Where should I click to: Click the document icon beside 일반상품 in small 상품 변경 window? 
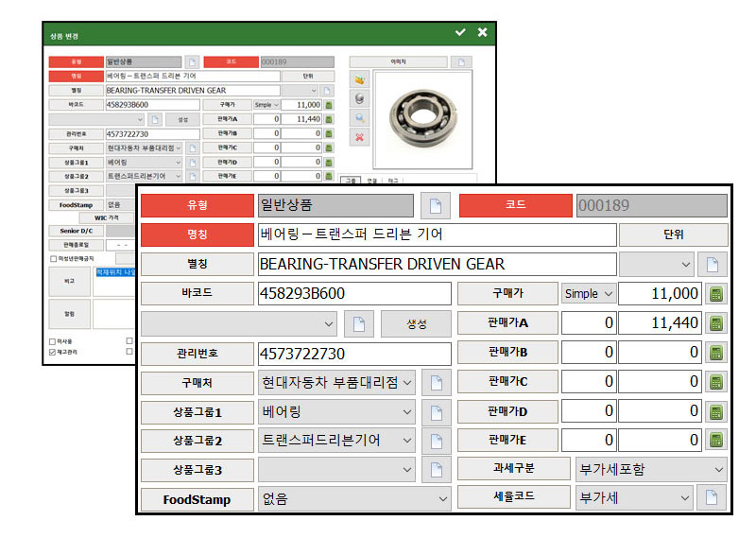[193, 61]
